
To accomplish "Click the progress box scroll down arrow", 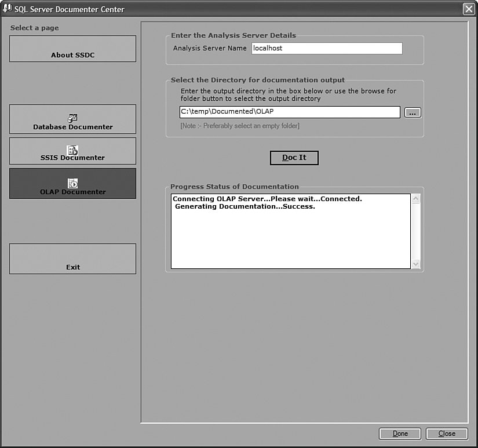I will 415,264.
